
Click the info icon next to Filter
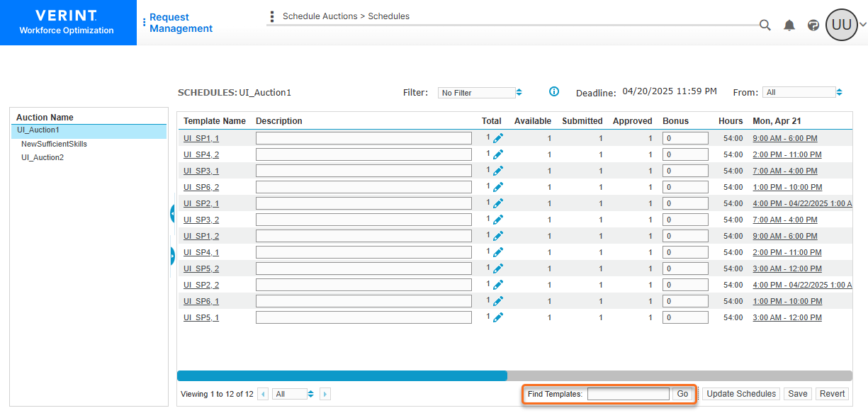[553, 92]
